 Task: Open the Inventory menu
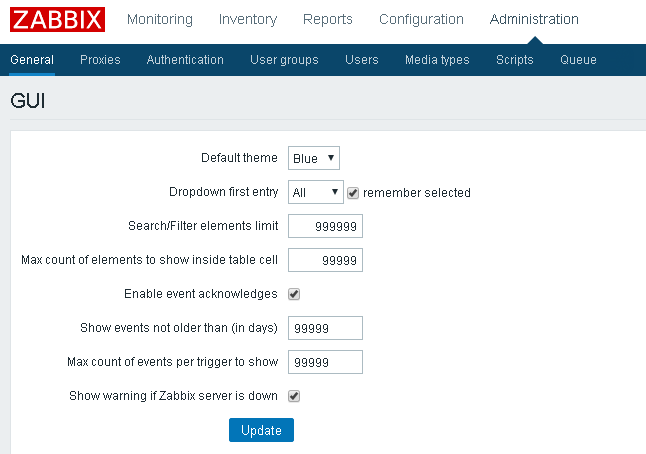[x=248, y=19]
